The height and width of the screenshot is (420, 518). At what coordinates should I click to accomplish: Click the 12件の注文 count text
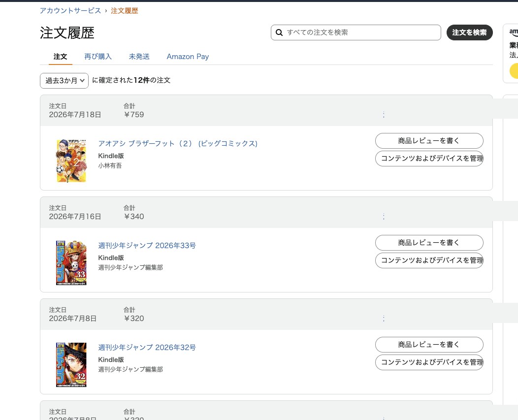tap(152, 80)
